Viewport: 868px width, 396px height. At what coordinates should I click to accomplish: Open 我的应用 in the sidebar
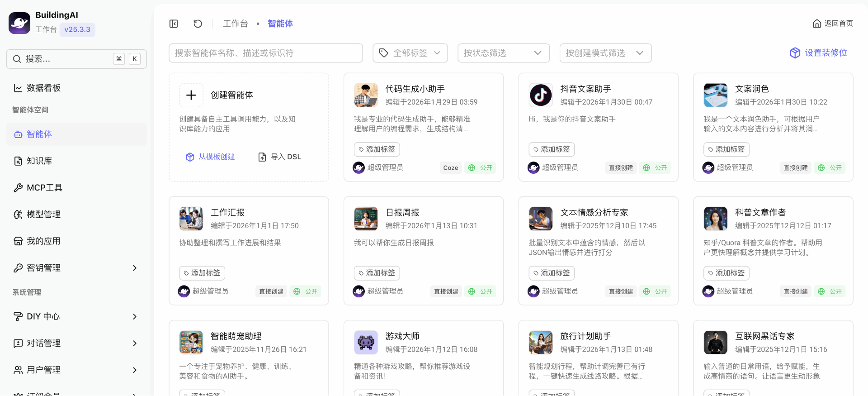coord(76,241)
